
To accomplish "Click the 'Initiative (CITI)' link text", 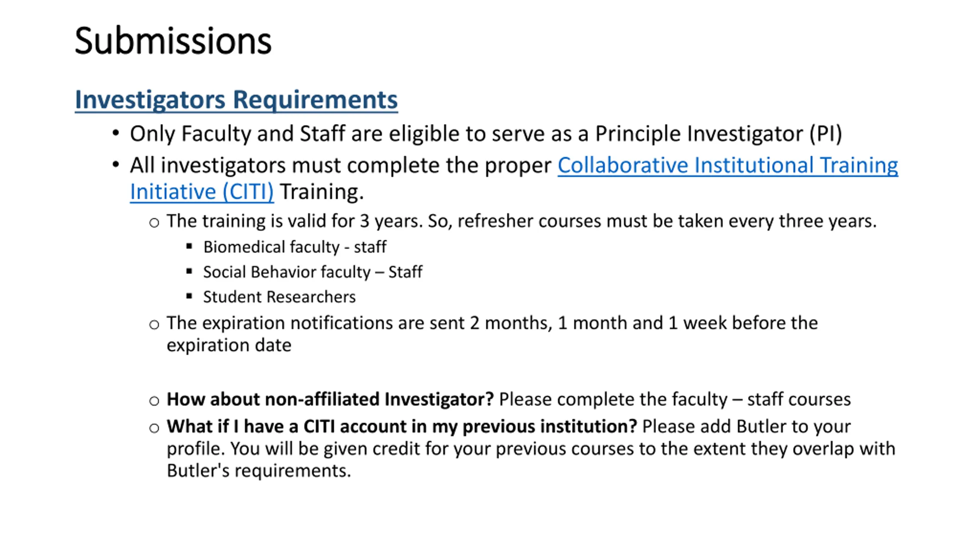I will pyautogui.click(x=202, y=191).
